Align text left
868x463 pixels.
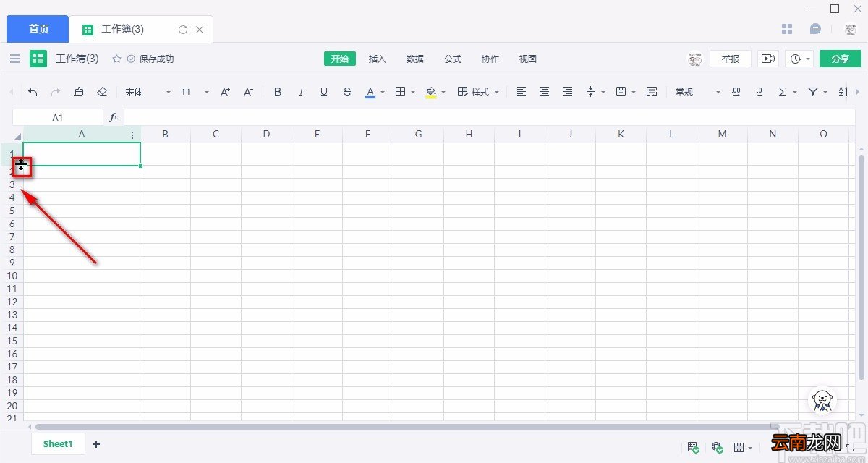[x=522, y=92]
